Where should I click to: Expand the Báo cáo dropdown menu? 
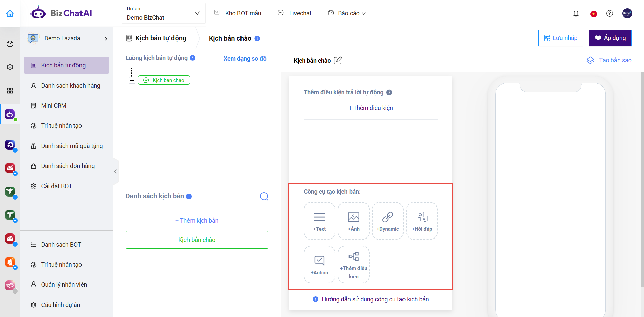[x=347, y=13]
